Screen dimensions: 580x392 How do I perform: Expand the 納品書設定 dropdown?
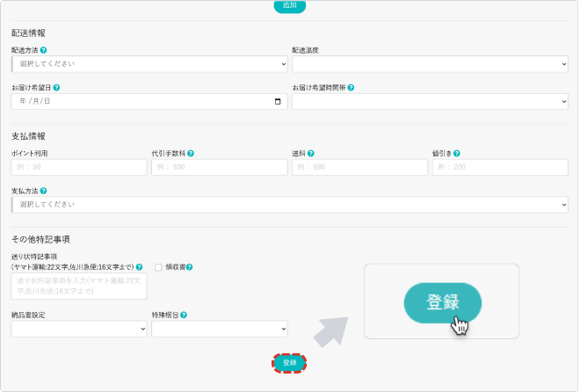(79, 329)
